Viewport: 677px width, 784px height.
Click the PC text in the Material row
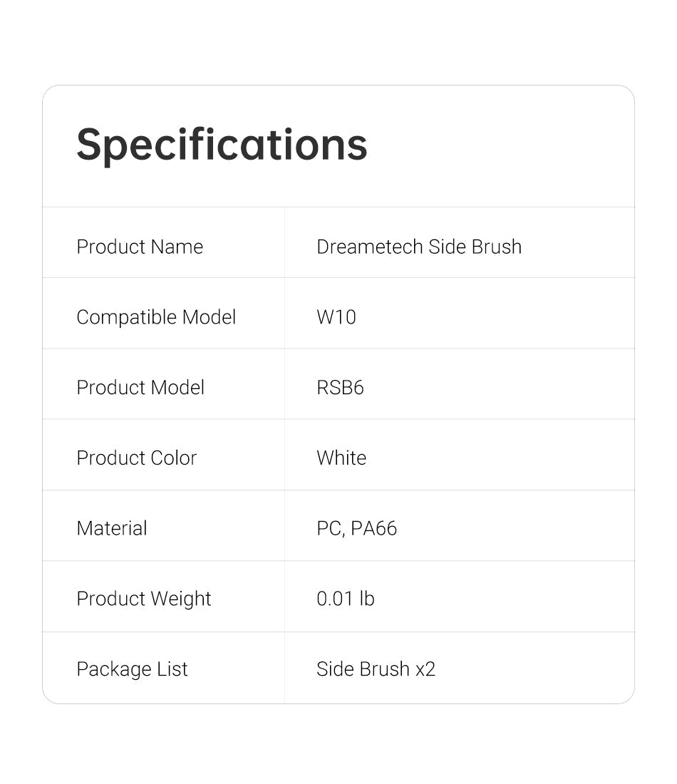click(x=329, y=529)
